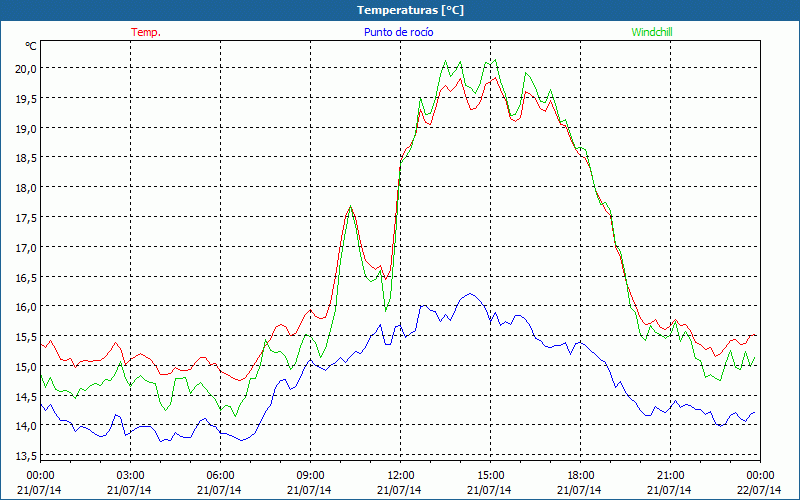
Task: Click the 13,5 y-axis value
Action: [27, 456]
